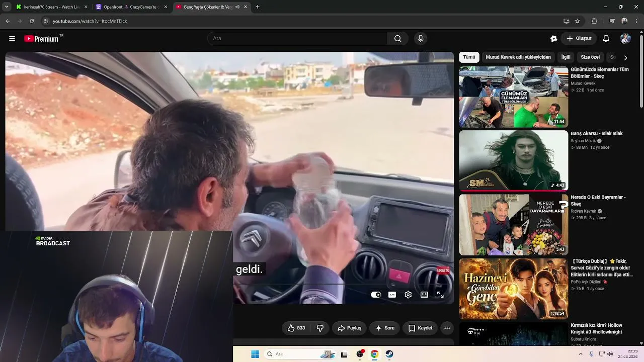Select the Tümü filter chip
644x362 pixels.
469,57
